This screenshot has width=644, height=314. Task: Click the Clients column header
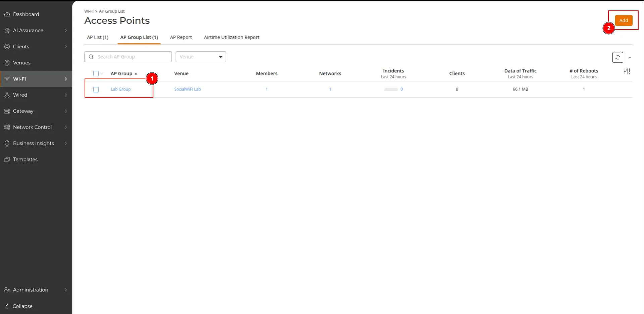tap(457, 73)
